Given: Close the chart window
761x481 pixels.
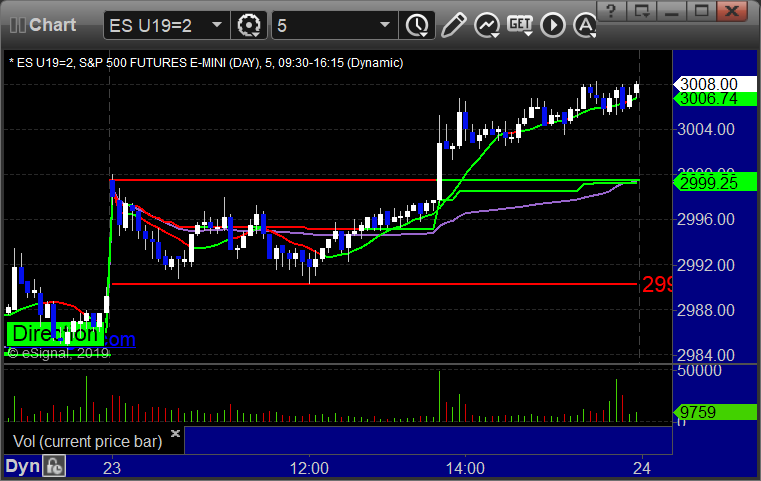Looking at the screenshot, I should pyautogui.click(x=732, y=11).
